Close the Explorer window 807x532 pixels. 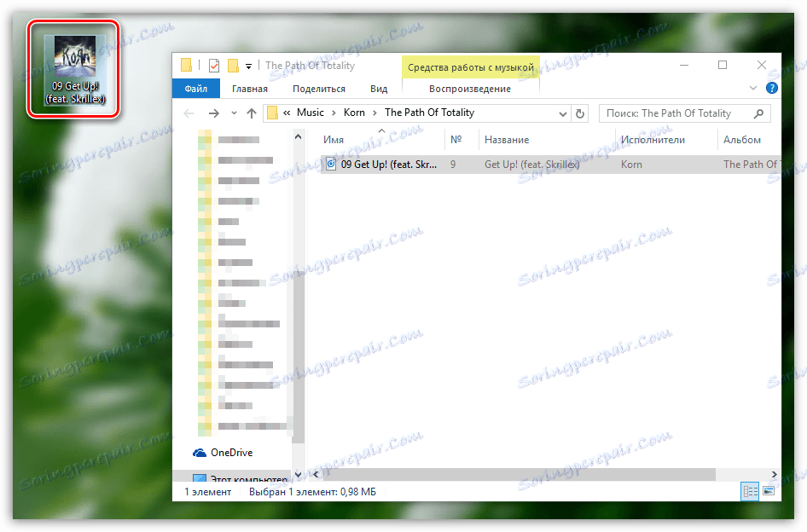[x=762, y=66]
